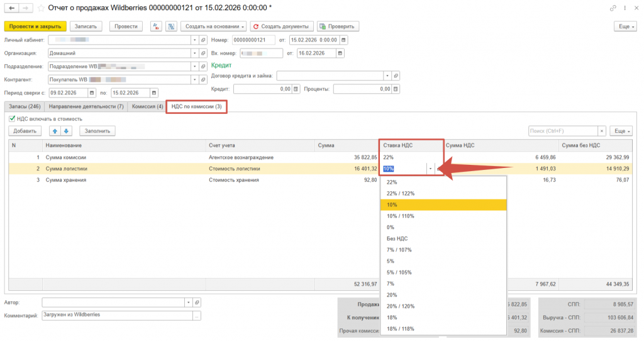
Task: Add document to favorites with star icon
Action: click(41, 8)
